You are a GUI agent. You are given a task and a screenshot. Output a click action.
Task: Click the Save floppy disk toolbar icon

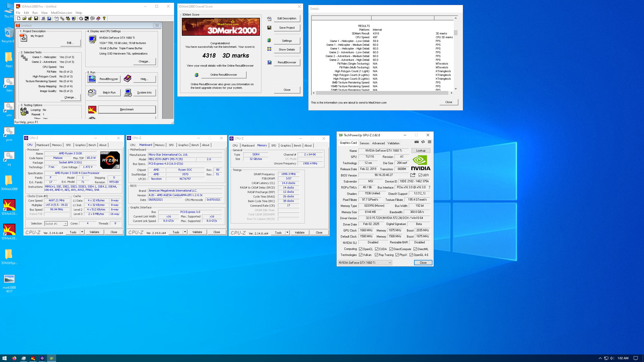36,18
